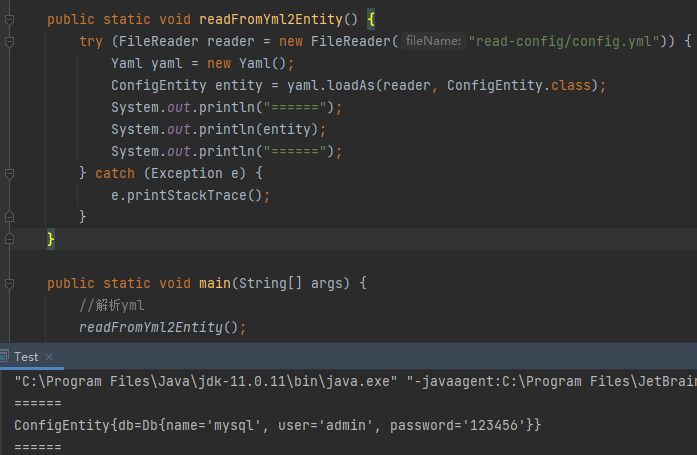Click first ====== line in console output

click(x=38, y=403)
